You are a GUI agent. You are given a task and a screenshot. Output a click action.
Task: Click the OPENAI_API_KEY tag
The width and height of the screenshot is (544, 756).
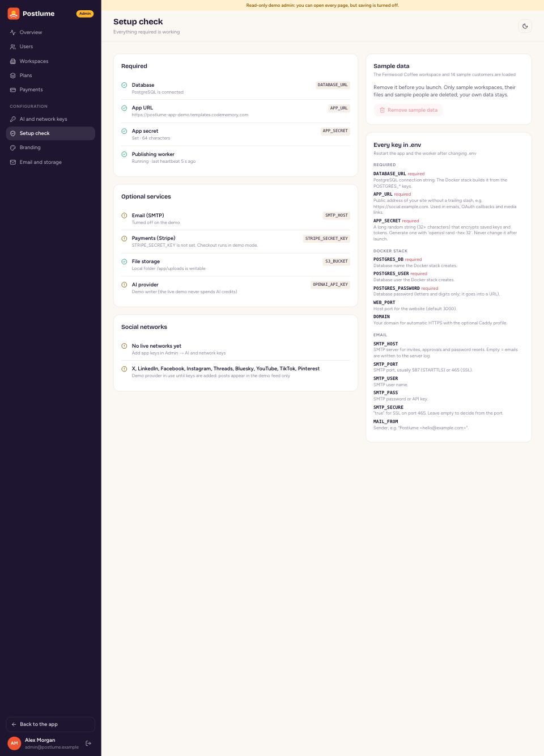click(x=330, y=285)
